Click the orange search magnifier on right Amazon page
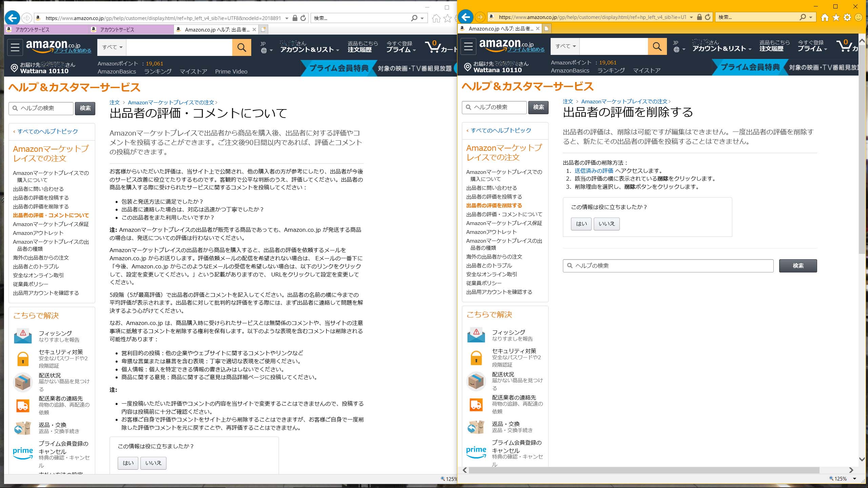Screen dimensions: 868x488 657,46
